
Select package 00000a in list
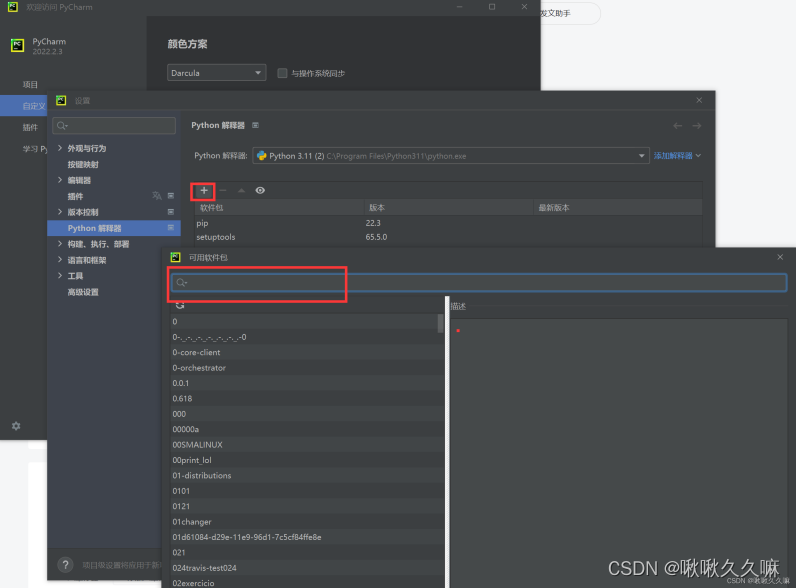(307, 429)
